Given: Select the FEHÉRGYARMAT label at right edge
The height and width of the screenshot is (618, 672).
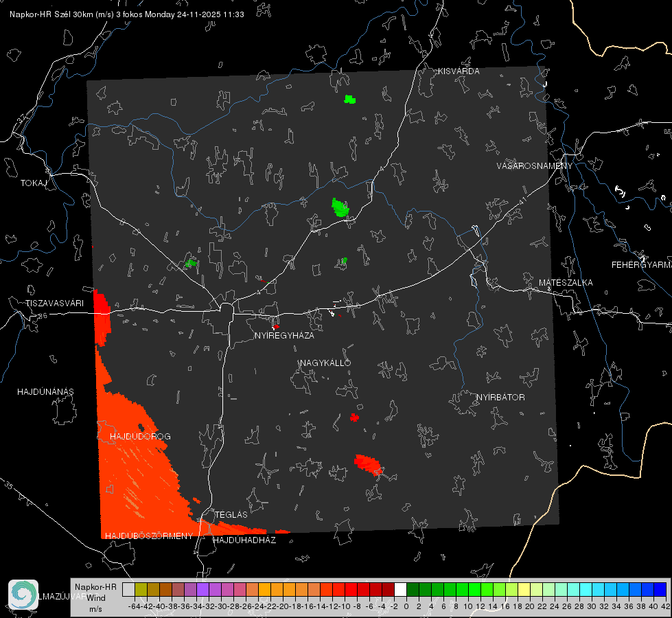Looking at the screenshot, I should tap(642, 264).
